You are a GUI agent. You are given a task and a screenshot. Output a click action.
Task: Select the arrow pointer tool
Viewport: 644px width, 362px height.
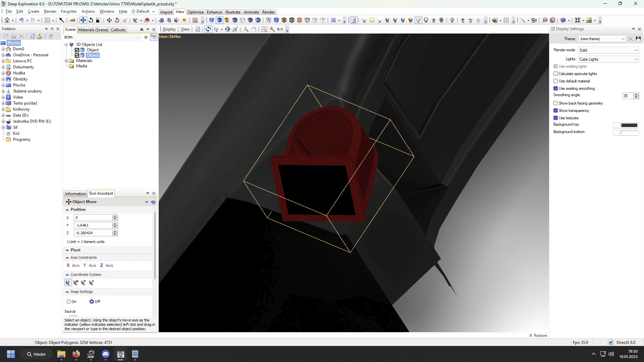[61, 20]
